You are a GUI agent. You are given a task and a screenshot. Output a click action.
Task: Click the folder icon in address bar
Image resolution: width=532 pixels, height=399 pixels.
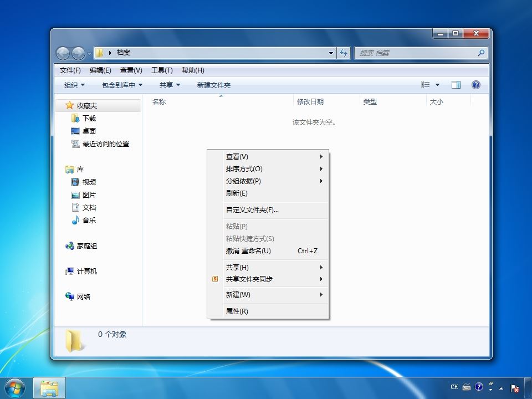99,53
